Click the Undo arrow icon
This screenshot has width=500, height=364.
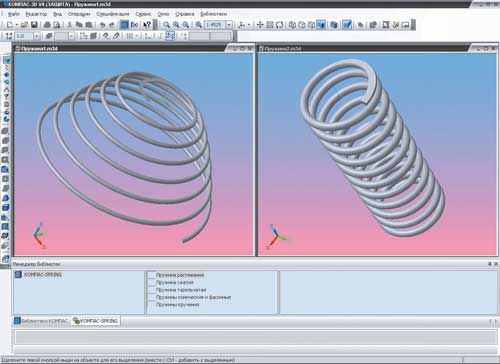pyautogui.click(x=103, y=25)
